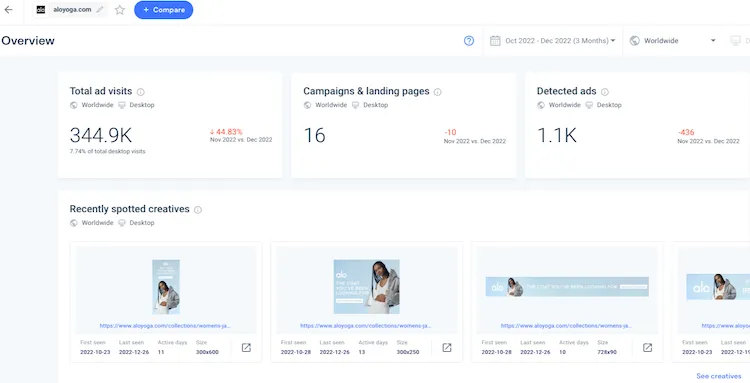
Task: Show info for Campaigns & landing pages
Action: [437, 92]
